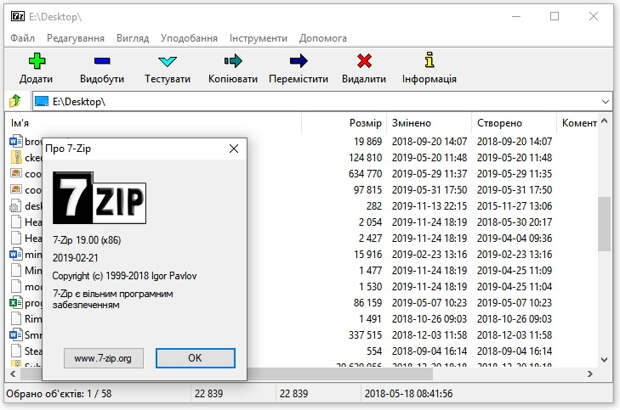Click the horizontal scrollbar left arrow
The image size is (620, 410).
coord(13,374)
